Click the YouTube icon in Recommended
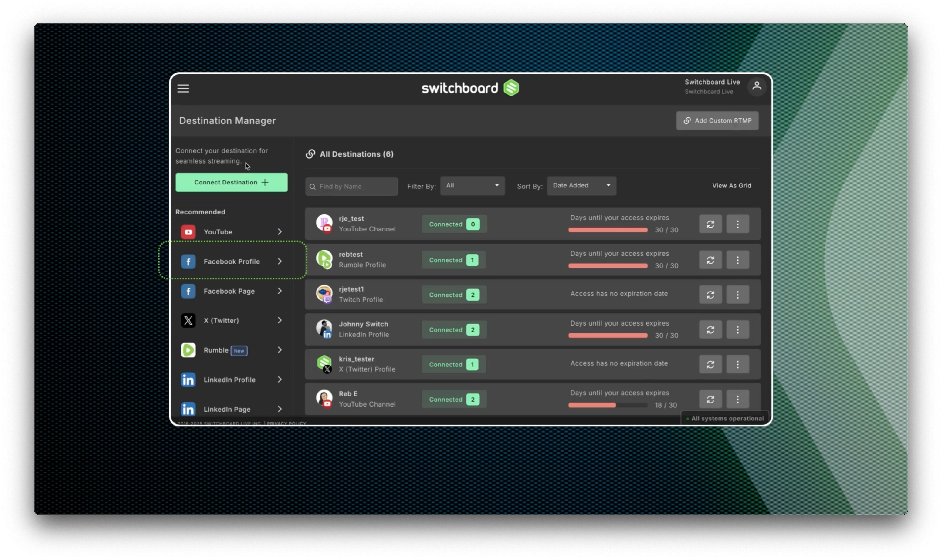The height and width of the screenshot is (560, 942). tap(188, 232)
